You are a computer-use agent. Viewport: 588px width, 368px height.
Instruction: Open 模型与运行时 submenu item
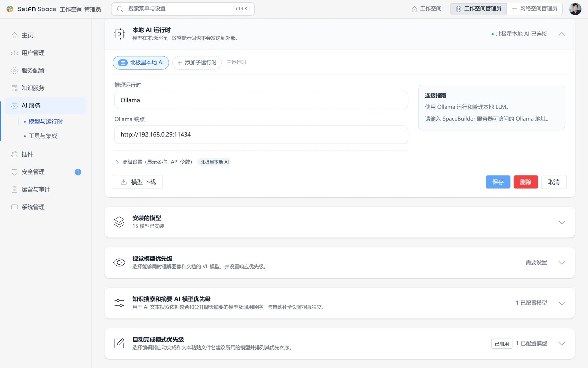pos(46,121)
